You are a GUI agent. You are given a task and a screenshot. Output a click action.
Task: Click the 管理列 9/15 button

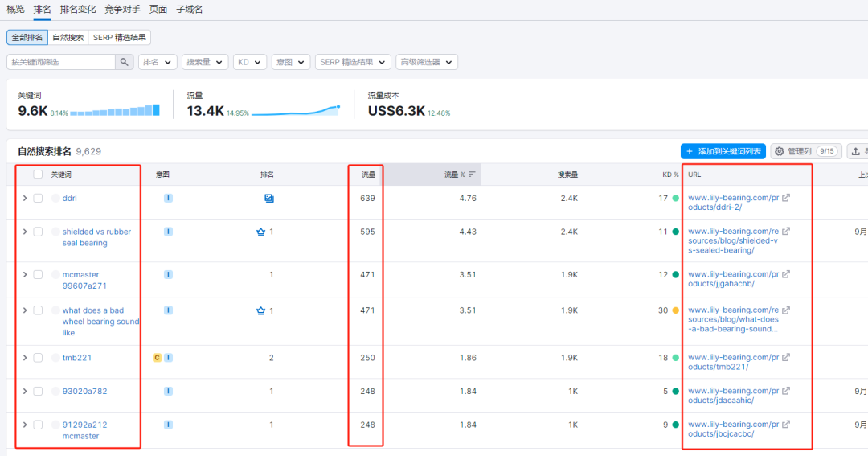click(x=806, y=151)
